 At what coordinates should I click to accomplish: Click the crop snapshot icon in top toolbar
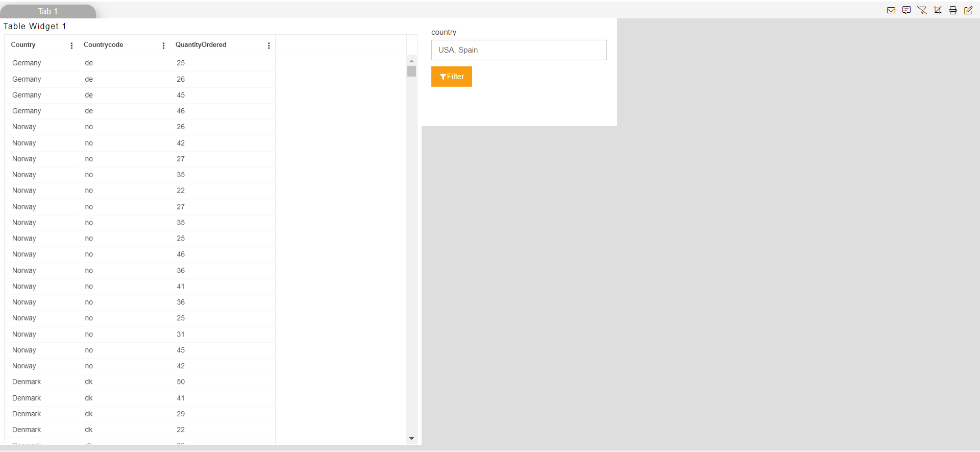pyautogui.click(x=938, y=10)
